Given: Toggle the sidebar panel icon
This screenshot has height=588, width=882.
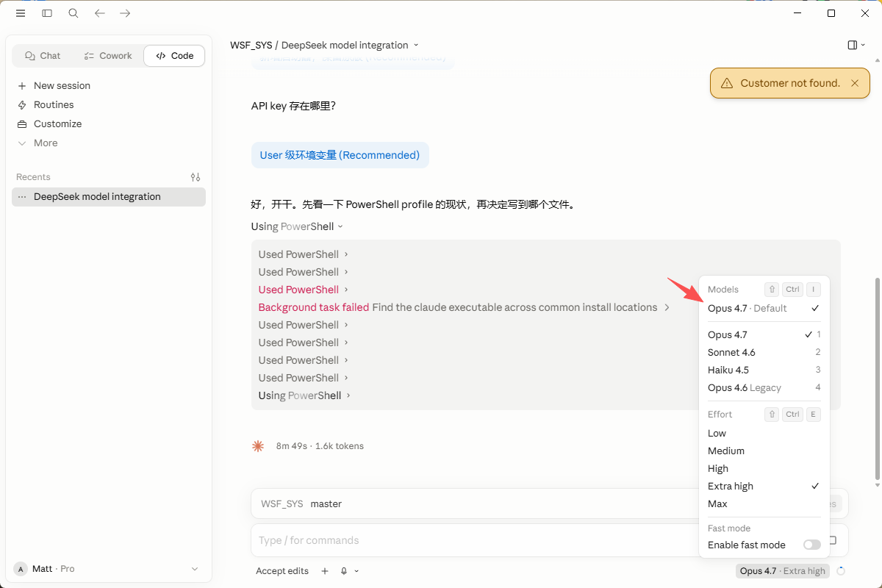Looking at the screenshot, I should coord(47,13).
